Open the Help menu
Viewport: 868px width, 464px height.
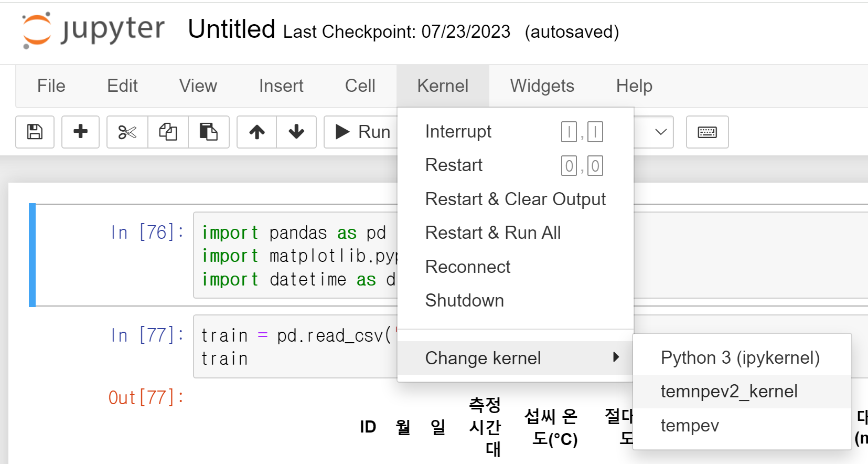tap(634, 86)
